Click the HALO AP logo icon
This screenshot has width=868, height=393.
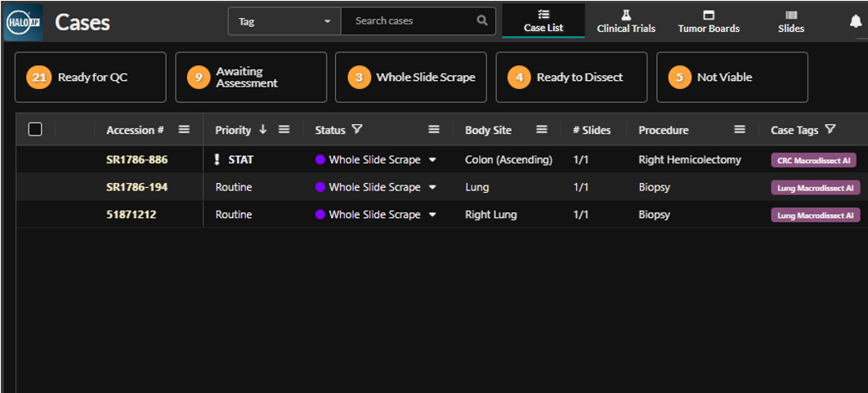[23, 22]
